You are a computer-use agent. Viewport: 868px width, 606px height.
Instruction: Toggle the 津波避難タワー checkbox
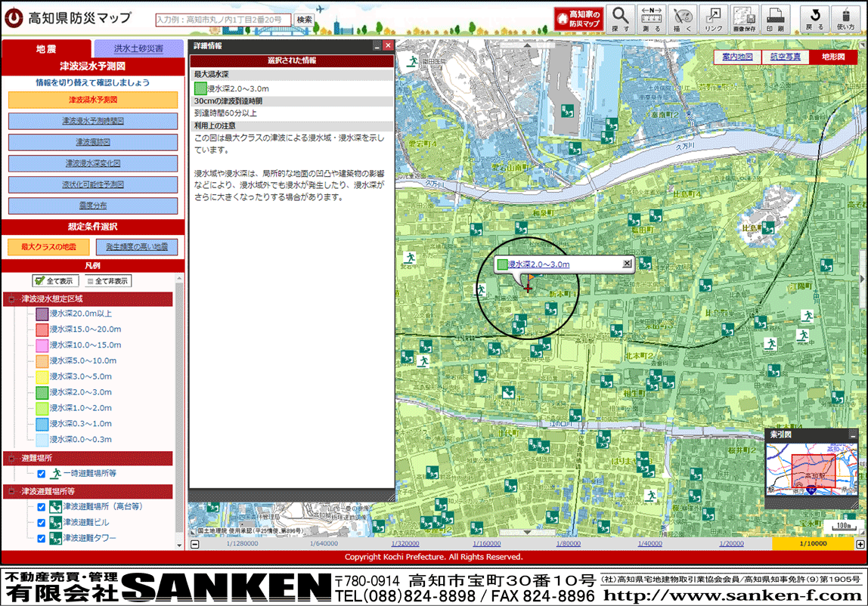pyautogui.click(x=42, y=539)
